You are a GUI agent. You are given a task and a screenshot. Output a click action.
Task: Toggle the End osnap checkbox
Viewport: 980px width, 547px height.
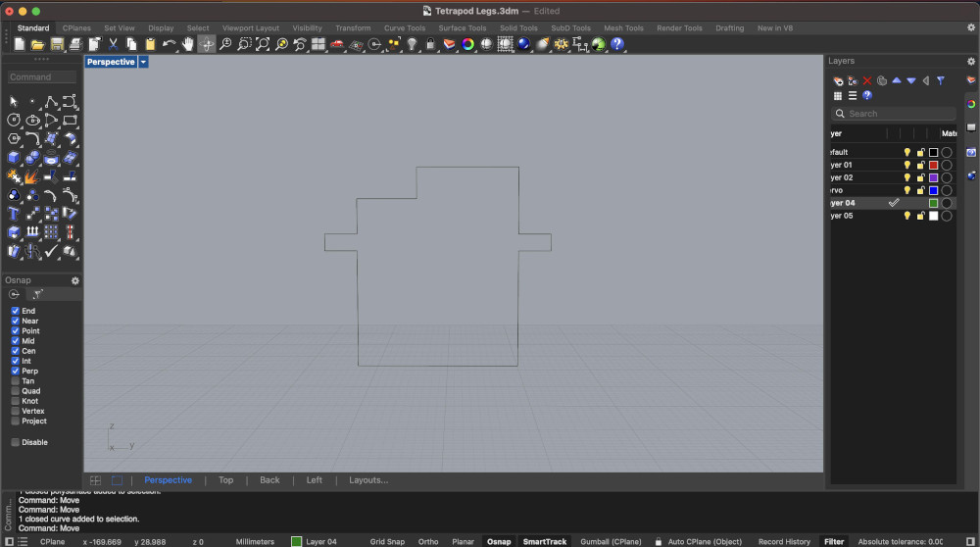point(15,311)
